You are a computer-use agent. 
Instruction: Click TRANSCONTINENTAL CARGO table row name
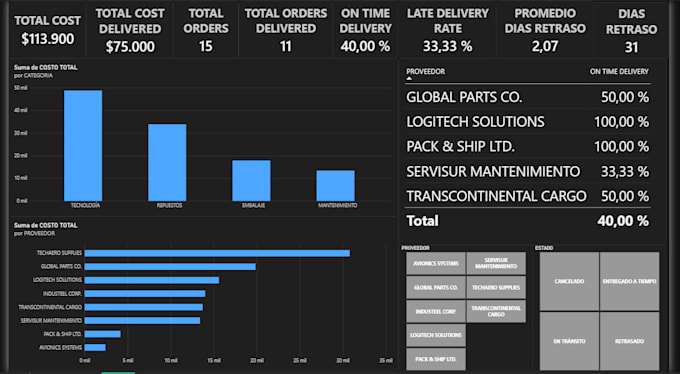coord(496,196)
